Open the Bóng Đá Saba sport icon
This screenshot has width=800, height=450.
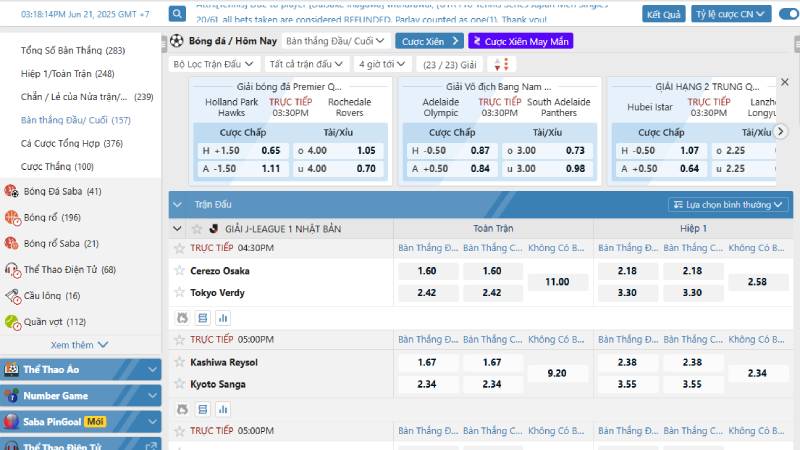(x=12, y=191)
